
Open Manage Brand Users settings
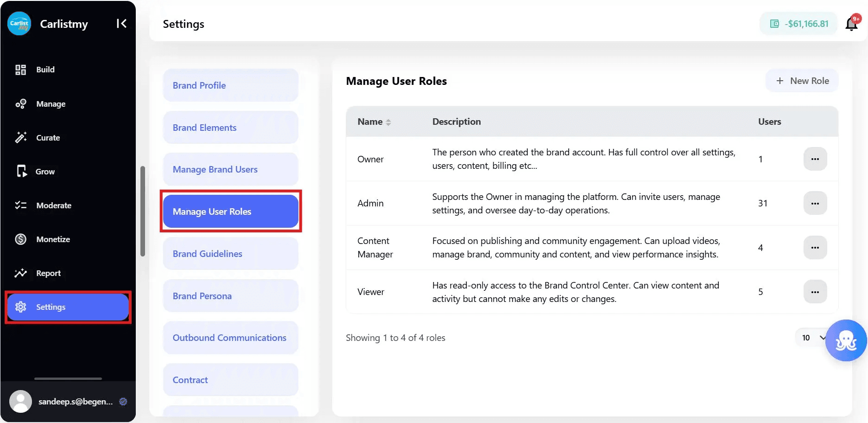click(x=231, y=169)
